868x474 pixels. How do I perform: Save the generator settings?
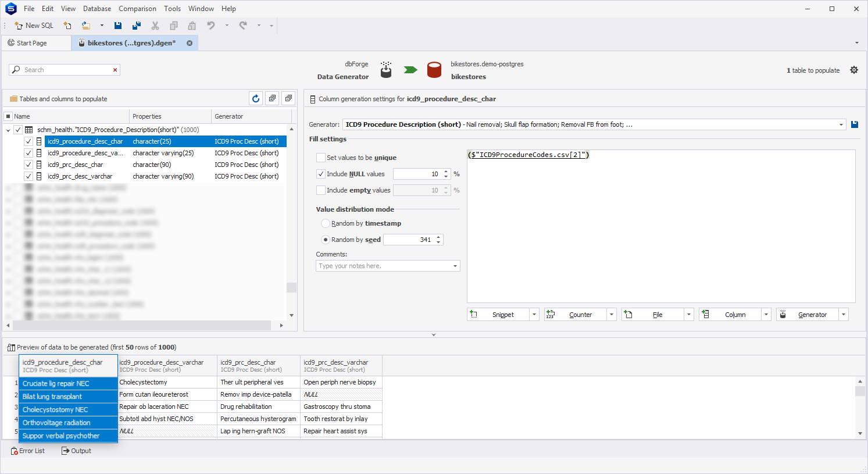click(x=854, y=124)
